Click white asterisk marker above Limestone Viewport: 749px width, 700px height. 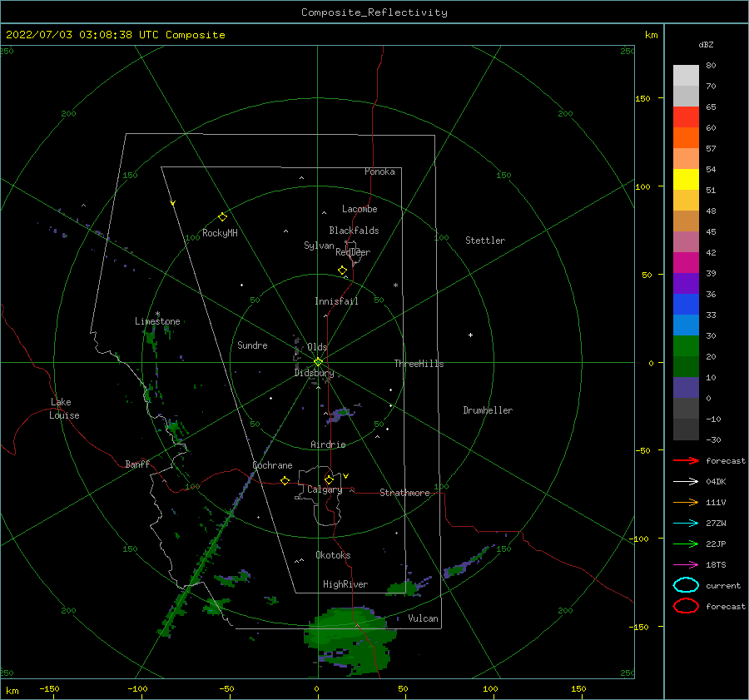click(157, 314)
